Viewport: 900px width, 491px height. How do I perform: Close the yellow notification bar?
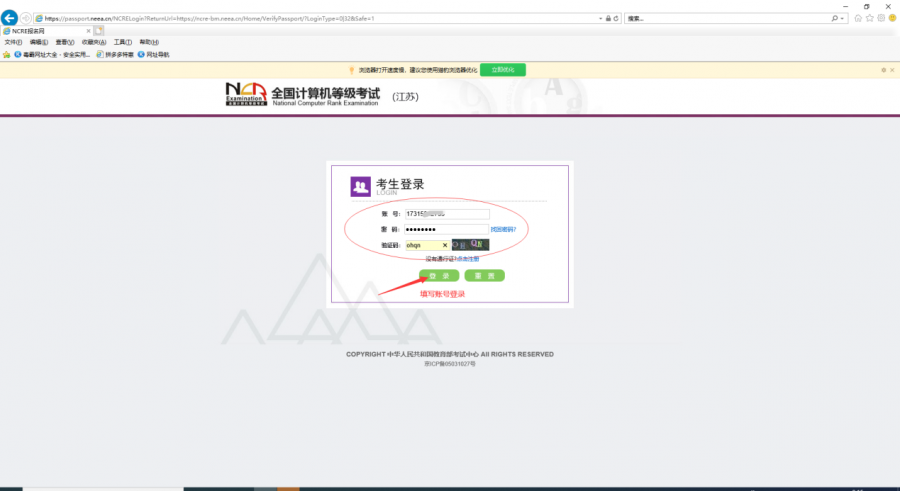891,70
